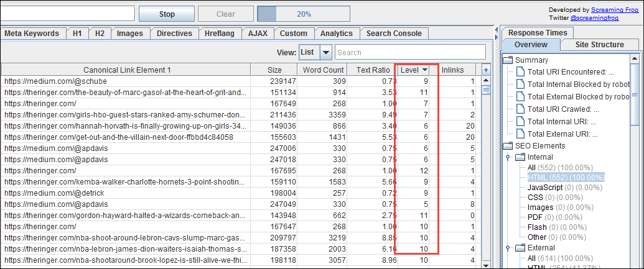644x269 pixels.
Task: Select the Overview tab
Action: [x=531, y=45]
